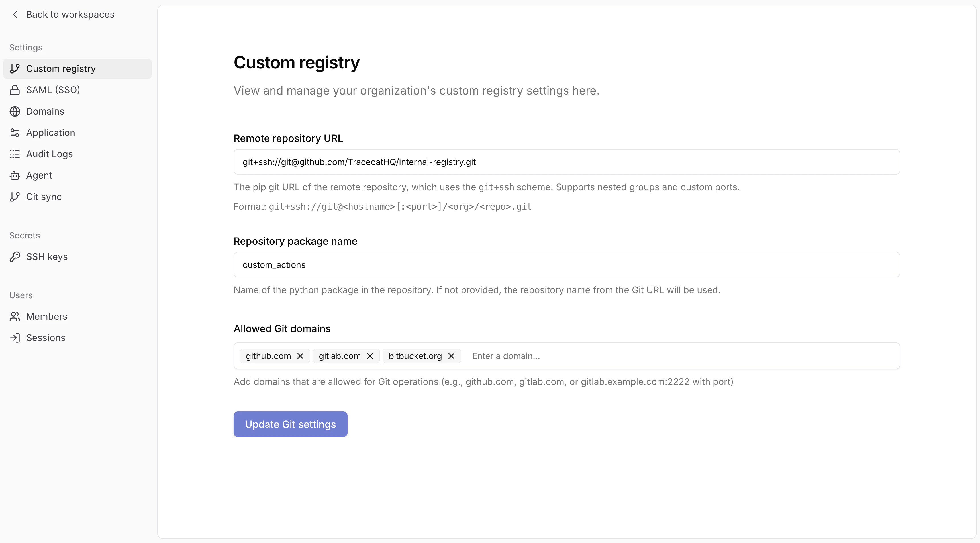Select the Custom registry branch icon
980x543 pixels.
point(15,68)
